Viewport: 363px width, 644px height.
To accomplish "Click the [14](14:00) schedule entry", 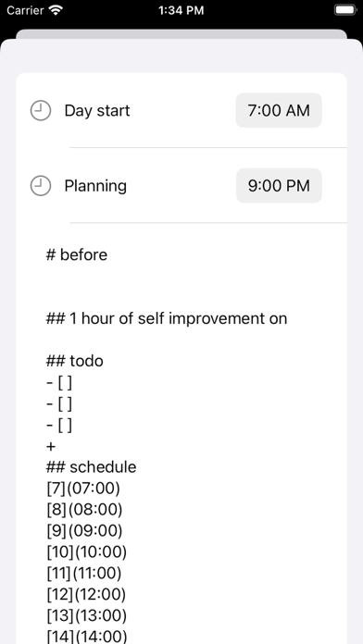I will (x=87, y=637).
